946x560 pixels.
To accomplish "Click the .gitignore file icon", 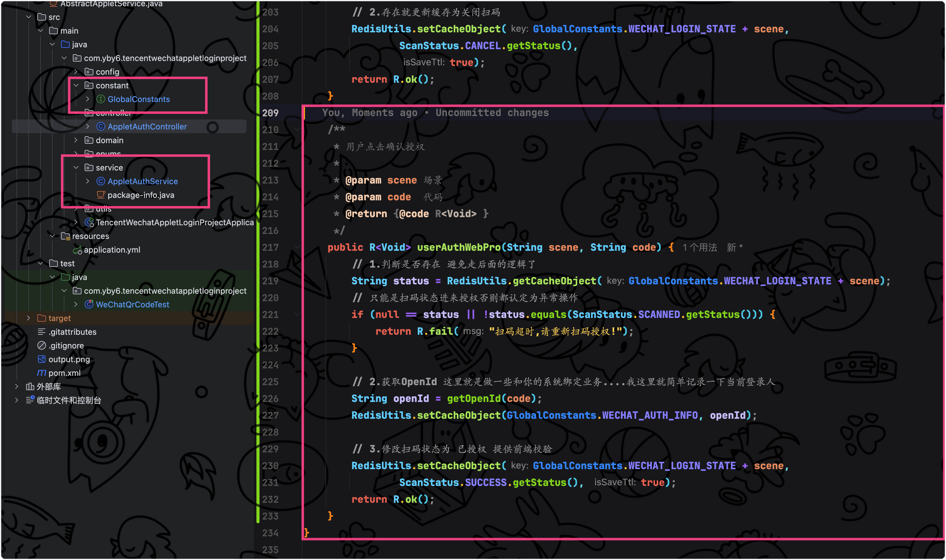I will click(41, 346).
